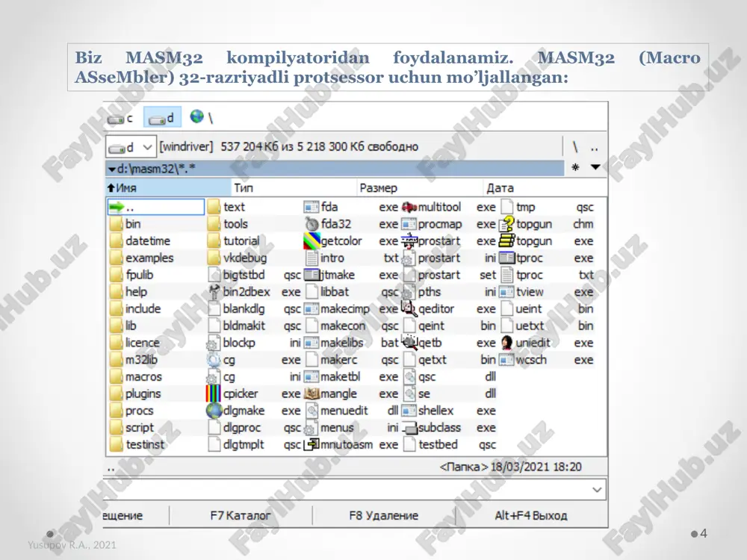
Task: Sort by Имя column header
Action: coord(168,187)
